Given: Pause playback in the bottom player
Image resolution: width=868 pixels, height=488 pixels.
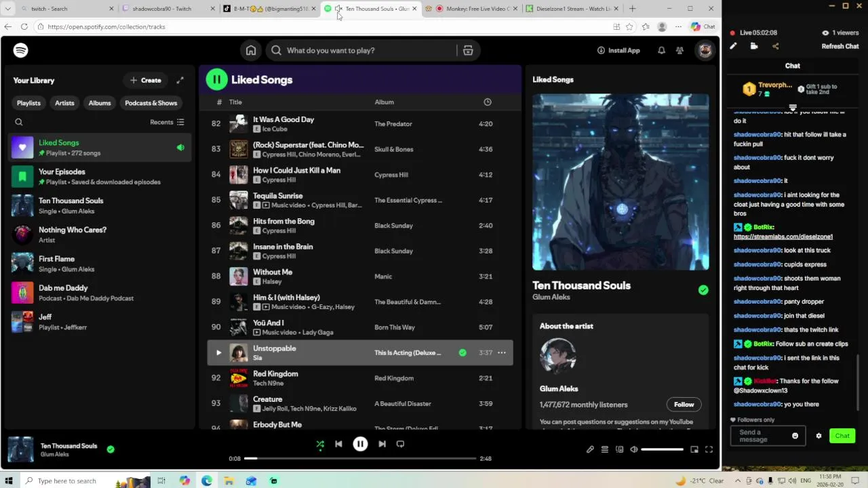Looking at the screenshot, I should [360, 444].
